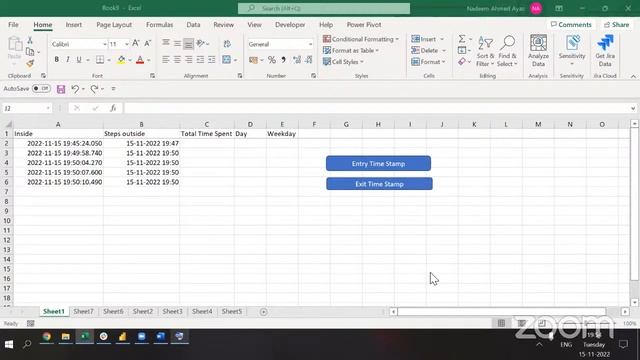Expand the General number format dropdown
The height and width of the screenshot is (360, 640).
(310, 44)
